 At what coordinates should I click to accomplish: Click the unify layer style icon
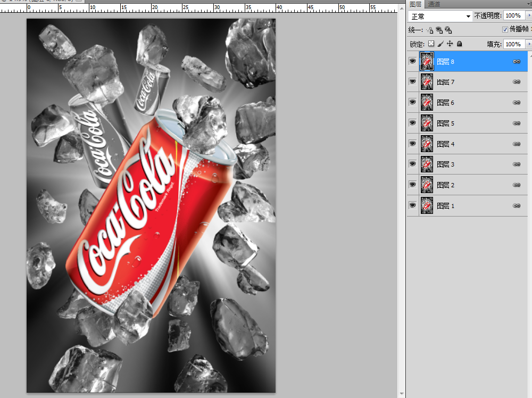coord(448,30)
